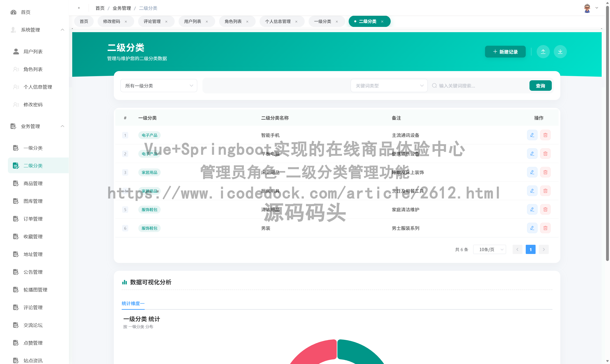Delete the 男装 record using trash icon

(x=545, y=228)
